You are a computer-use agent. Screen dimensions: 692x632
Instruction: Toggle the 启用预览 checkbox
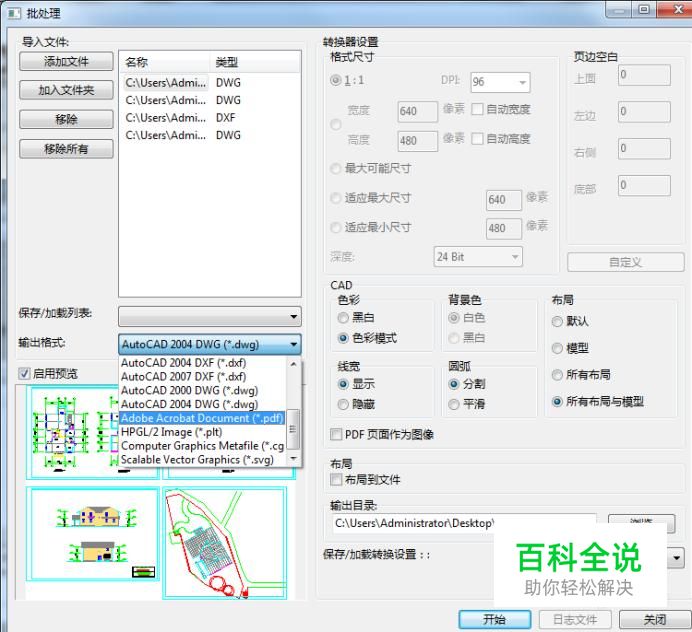point(25,373)
